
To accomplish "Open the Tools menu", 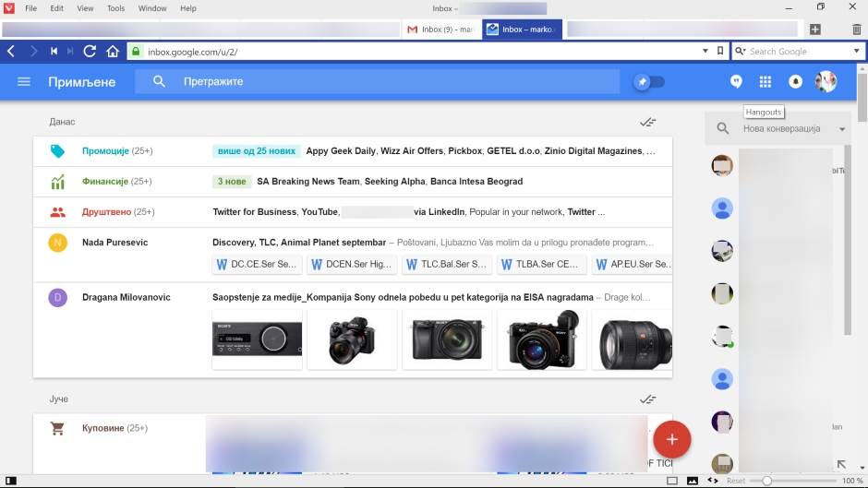I will (x=115, y=8).
